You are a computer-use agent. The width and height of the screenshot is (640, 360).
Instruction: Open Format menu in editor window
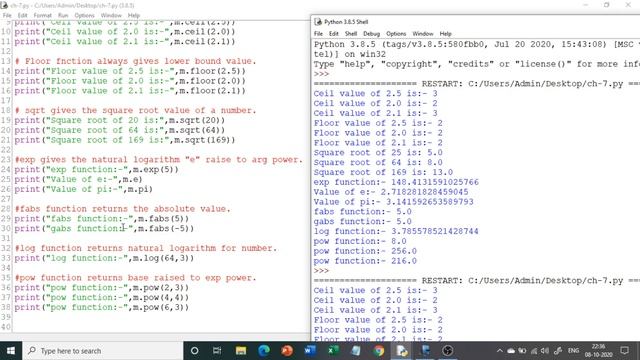coord(42,16)
